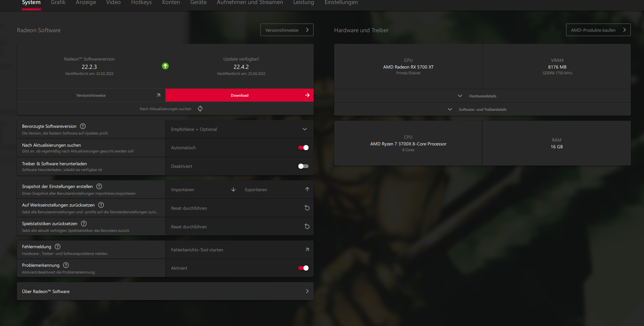Click reset icon in Auf Werkseinstellungen zurücksetzen row
Viewport: 644px width, 326px height.
click(x=307, y=208)
